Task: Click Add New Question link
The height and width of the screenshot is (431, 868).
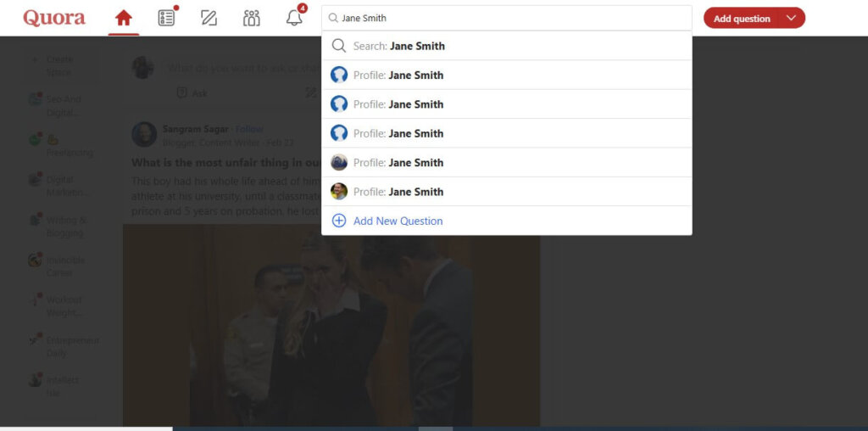Action: point(398,221)
